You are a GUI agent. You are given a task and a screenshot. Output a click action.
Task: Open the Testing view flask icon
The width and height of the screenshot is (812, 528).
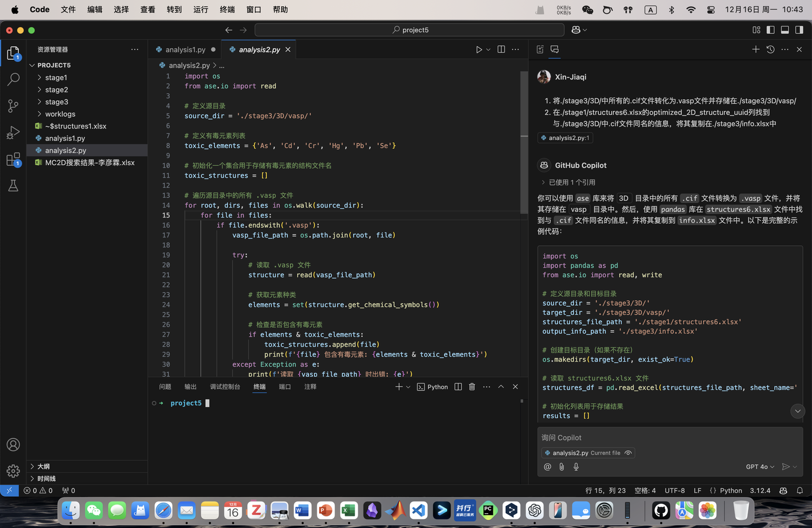point(14,186)
